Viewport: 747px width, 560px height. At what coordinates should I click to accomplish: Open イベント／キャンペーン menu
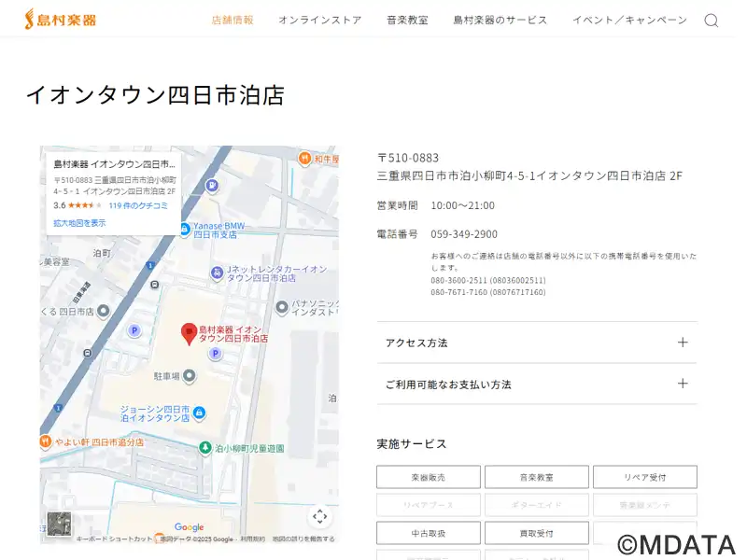coord(629,20)
